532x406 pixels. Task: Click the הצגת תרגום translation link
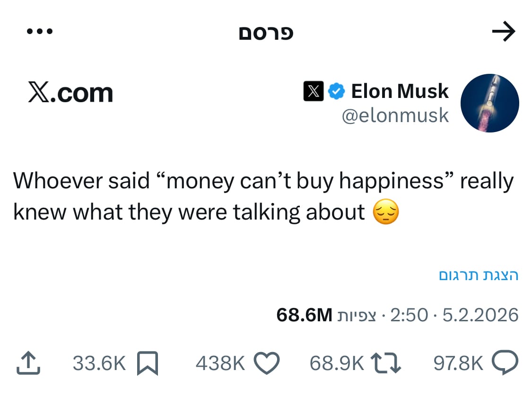(x=479, y=275)
